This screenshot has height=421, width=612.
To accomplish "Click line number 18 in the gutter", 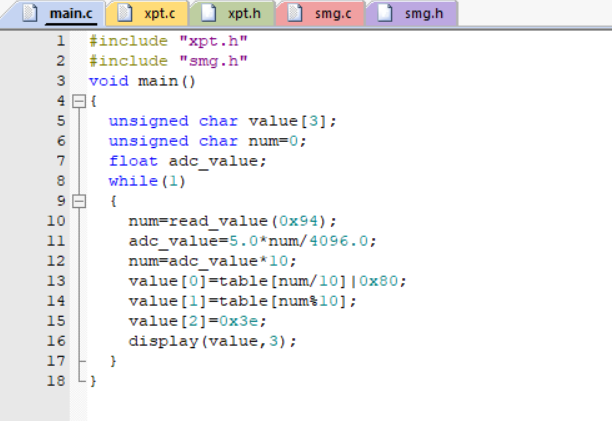I will (56, 381).
